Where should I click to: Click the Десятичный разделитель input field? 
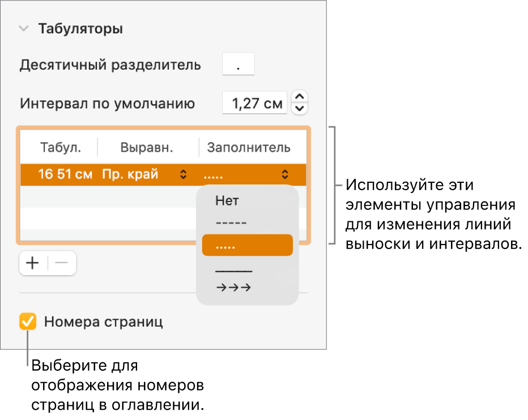[238, 63]
